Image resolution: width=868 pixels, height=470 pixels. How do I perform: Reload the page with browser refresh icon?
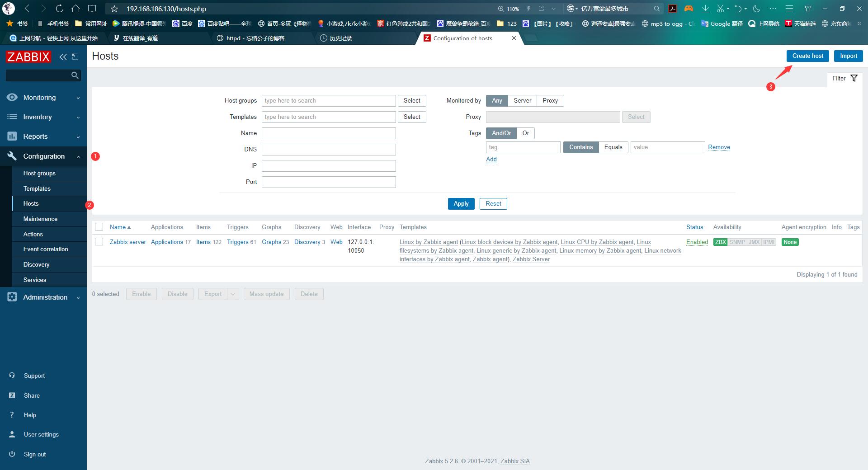(x=59, y=9)
